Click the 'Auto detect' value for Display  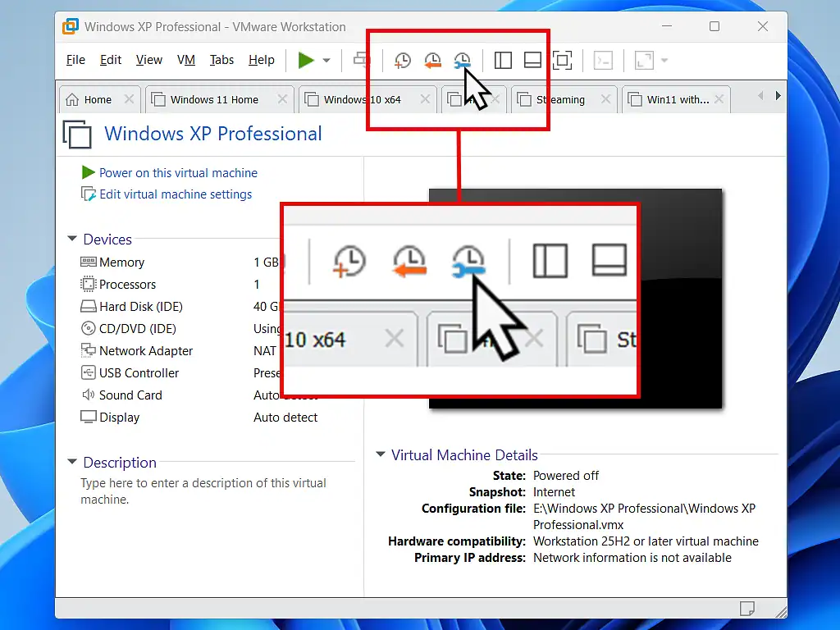pyautogui.click(x=285, y=418)
